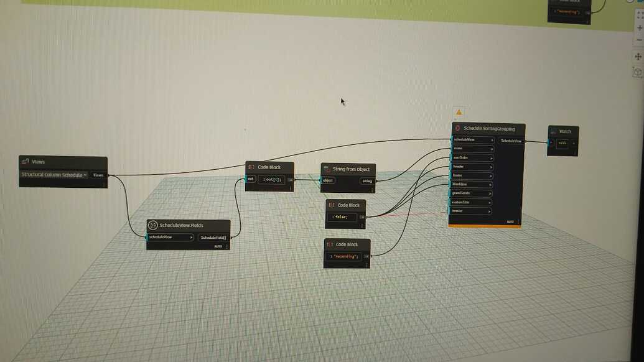Select the Pan tool on the right sidebar
The image size is (644, 362).
coord(637,56)
